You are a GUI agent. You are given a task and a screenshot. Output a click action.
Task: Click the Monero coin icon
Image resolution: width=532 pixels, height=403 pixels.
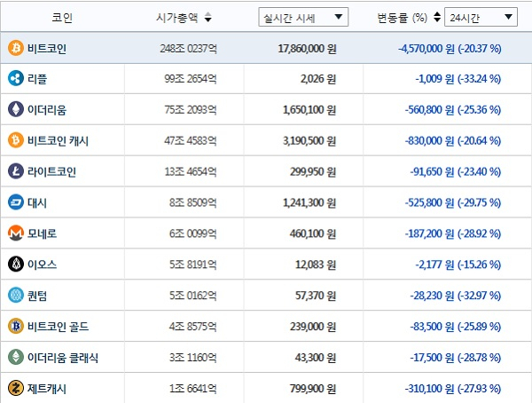point(16,233)
